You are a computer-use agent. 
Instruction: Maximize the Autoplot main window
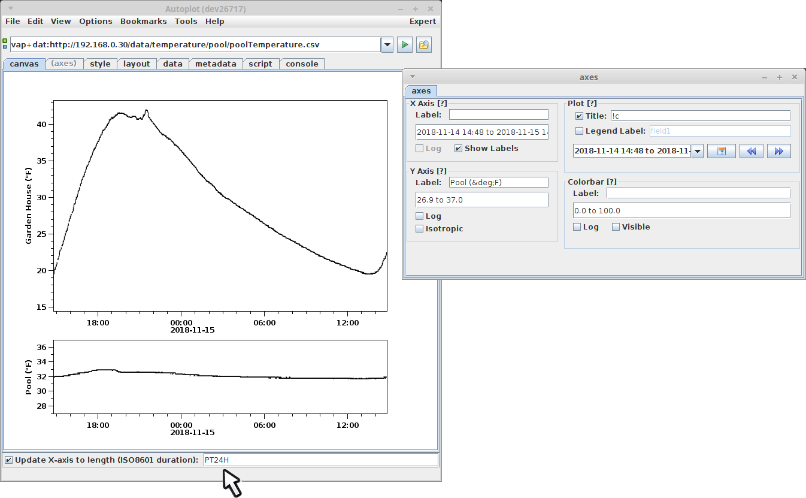[415, 9]
